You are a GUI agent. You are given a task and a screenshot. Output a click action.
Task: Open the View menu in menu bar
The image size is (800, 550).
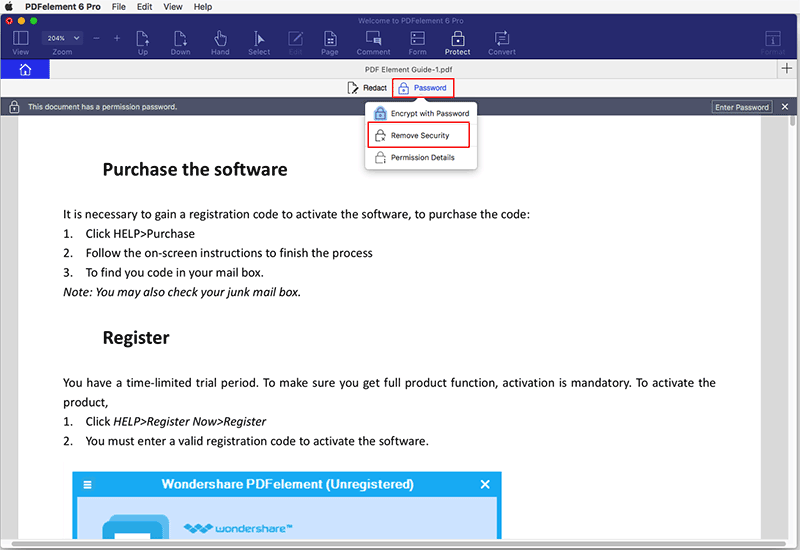pos(173,7)
